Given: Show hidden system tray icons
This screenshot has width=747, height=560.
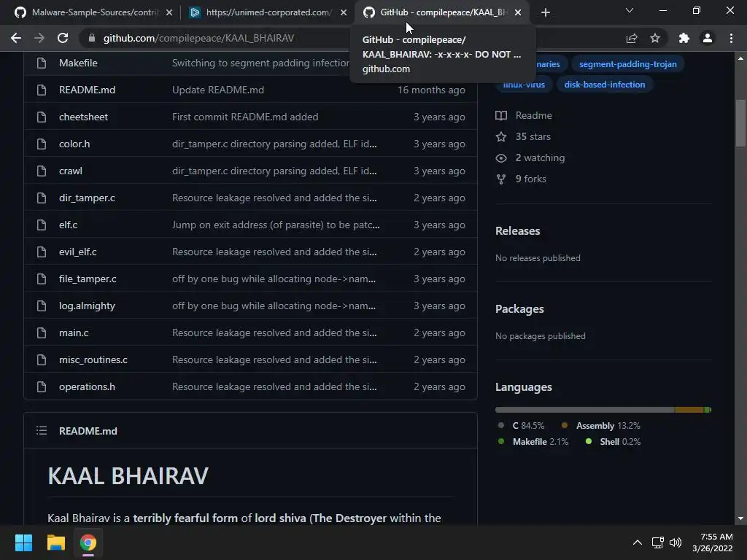Looking at the screenshot, I should point(638,542).
